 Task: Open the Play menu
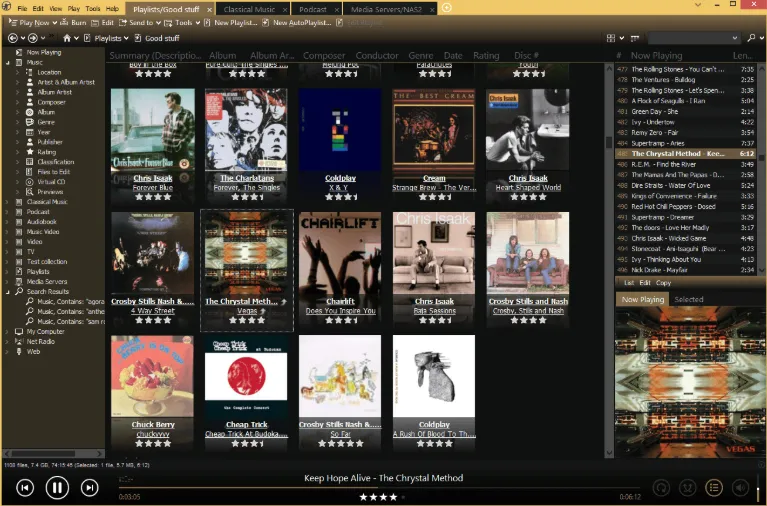(74, 8)
